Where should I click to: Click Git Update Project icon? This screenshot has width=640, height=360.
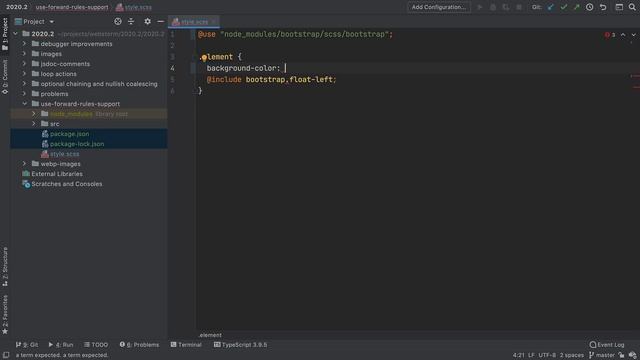tap(551, 7)
